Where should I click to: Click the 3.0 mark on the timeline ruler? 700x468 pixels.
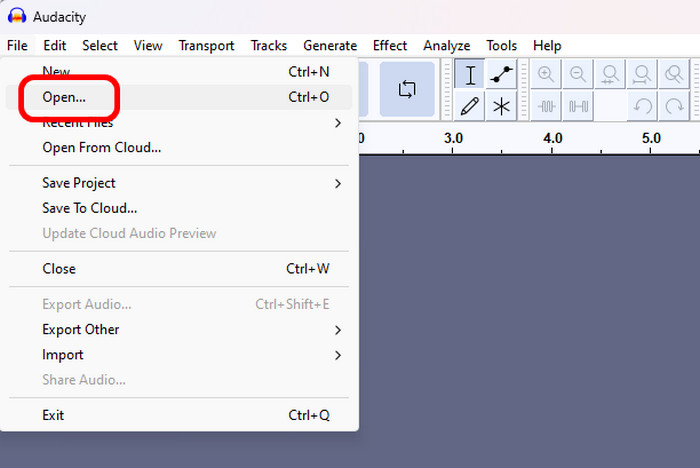coord(453,138)
